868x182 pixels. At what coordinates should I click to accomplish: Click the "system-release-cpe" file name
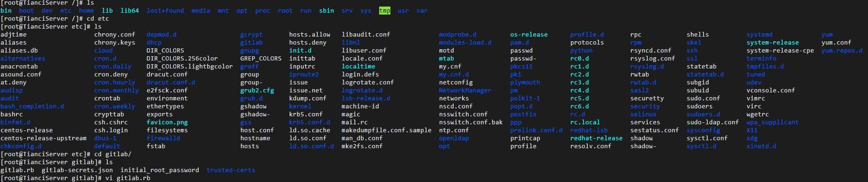[x=780, y=51]
